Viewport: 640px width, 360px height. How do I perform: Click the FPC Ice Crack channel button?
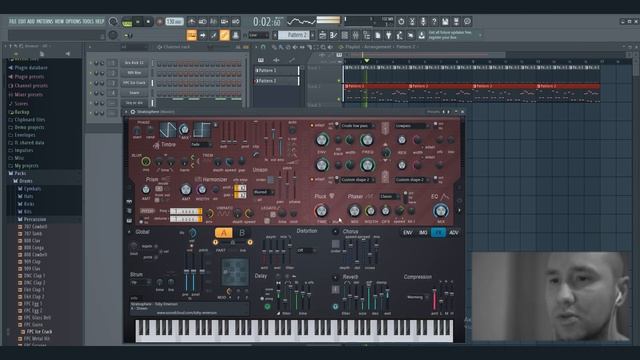click(134, 83)
